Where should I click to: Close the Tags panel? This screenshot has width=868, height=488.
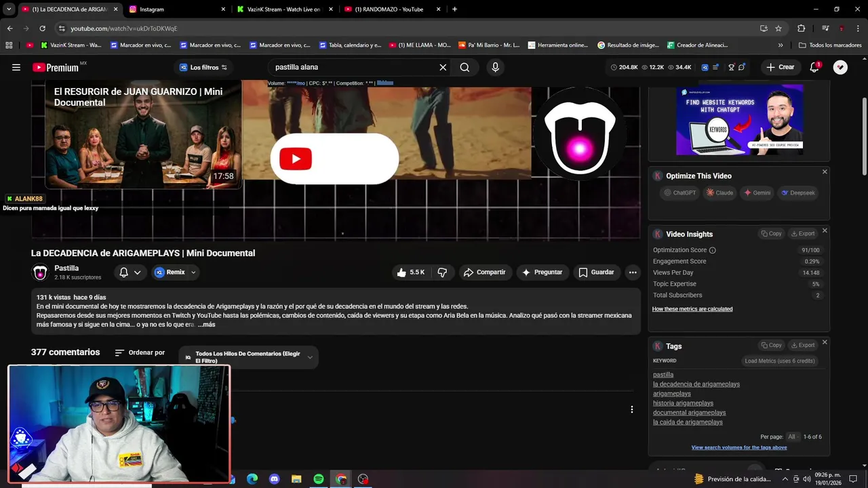click(825, 342)
